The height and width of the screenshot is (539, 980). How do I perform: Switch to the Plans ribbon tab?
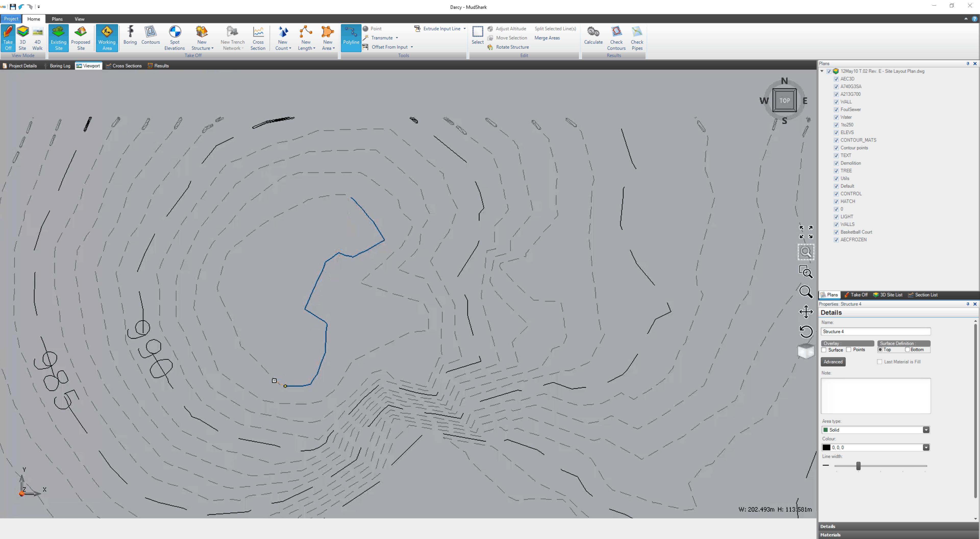(x=57, y=19)
